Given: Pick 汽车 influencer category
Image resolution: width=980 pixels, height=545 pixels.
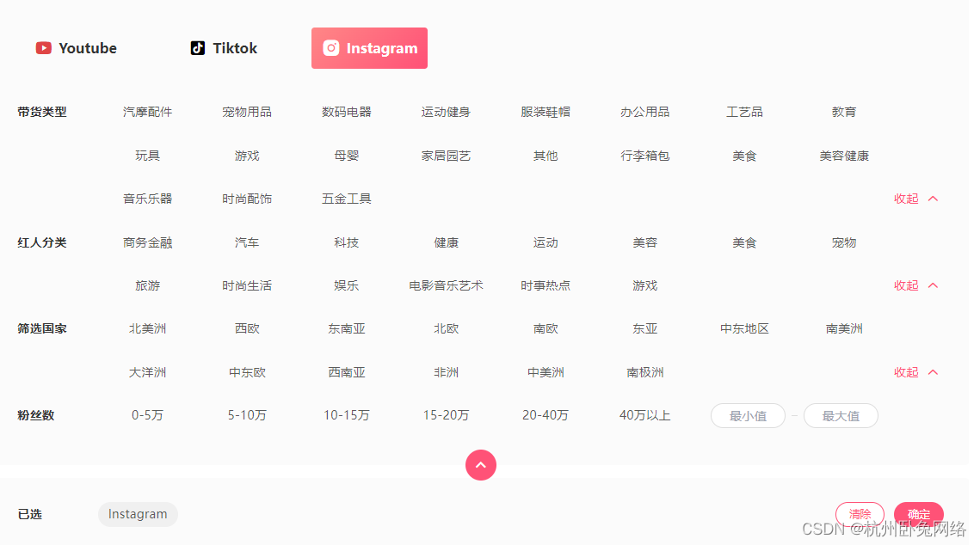Looking at the screenshot, I should click(x=247, y=242).
